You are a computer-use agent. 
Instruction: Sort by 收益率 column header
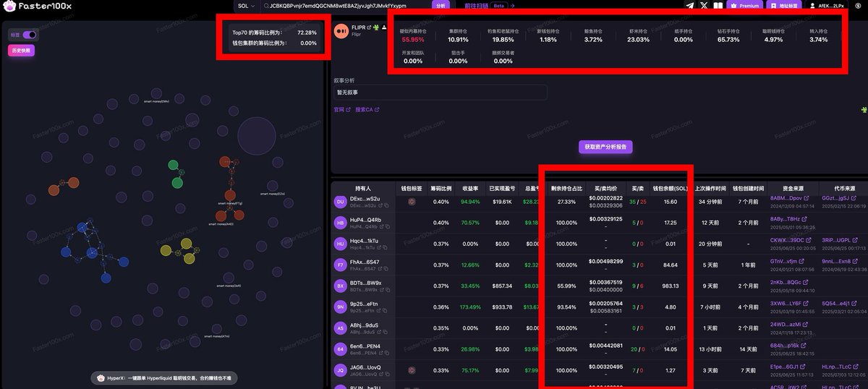coord(470,188)
